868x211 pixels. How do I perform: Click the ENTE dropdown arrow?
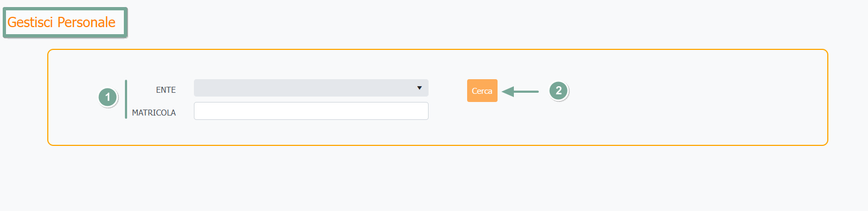click(419, 88)
